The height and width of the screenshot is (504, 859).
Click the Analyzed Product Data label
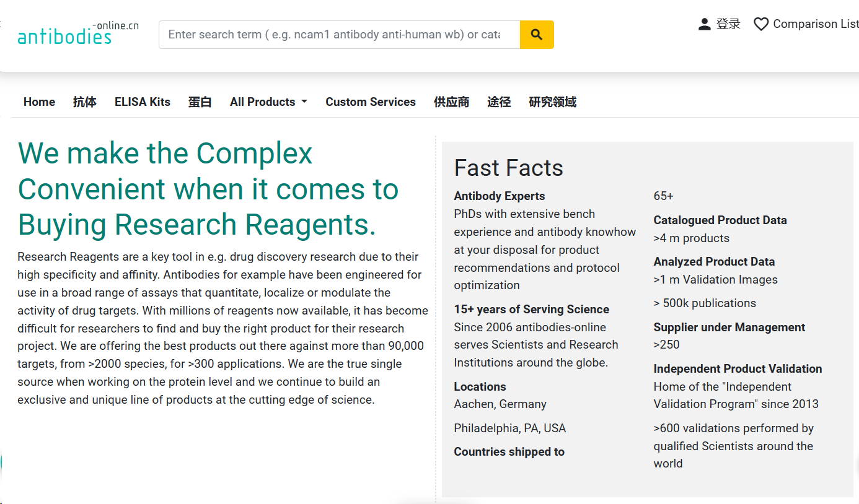pos(714,262)
